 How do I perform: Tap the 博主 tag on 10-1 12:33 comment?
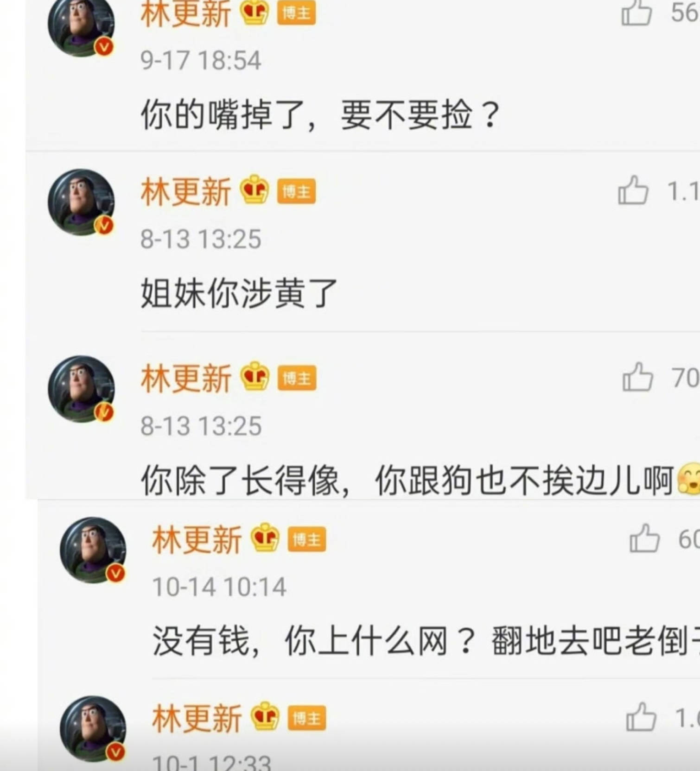[x=307, y=719]
